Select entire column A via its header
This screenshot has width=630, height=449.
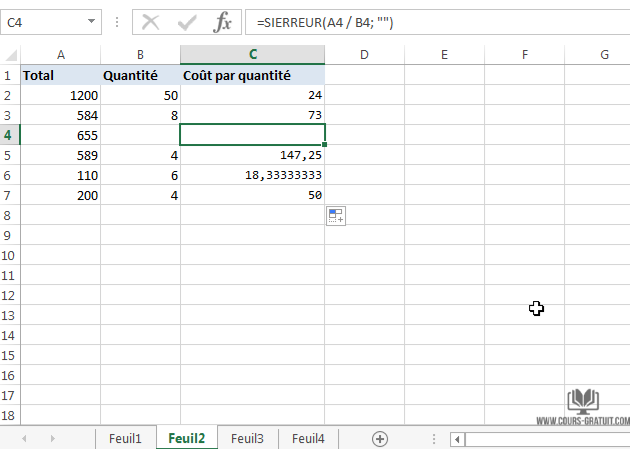coord(61,55)
